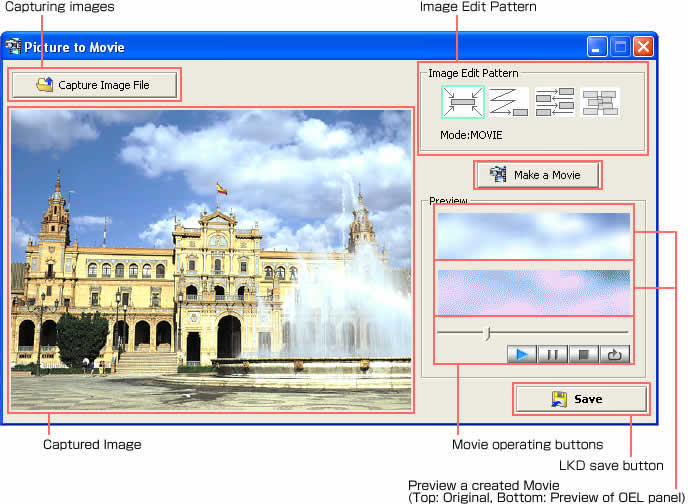This screenshot has height=504, width=688.
Task: Click the Save button
Action: [x=580, y=399]
